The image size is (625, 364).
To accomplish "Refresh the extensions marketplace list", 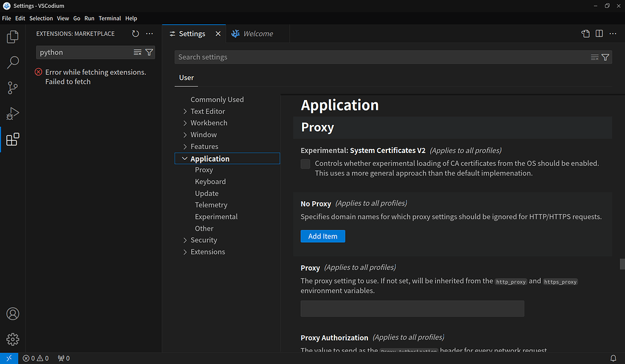I will (135, 34).
